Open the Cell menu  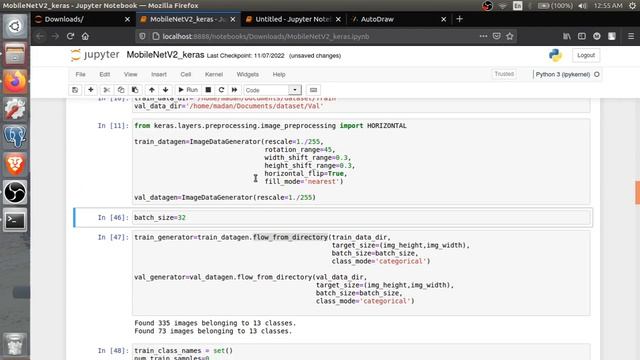click(186, 74)
